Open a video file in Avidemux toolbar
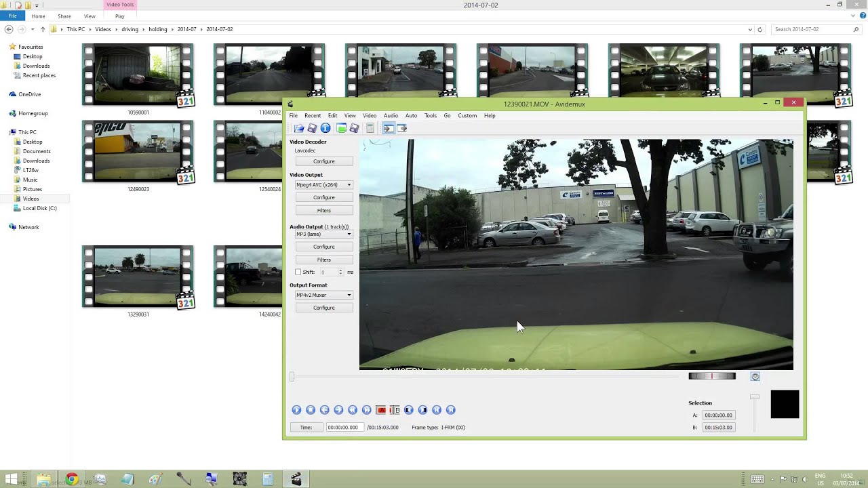The image size is (868, 488). [298, 128]
